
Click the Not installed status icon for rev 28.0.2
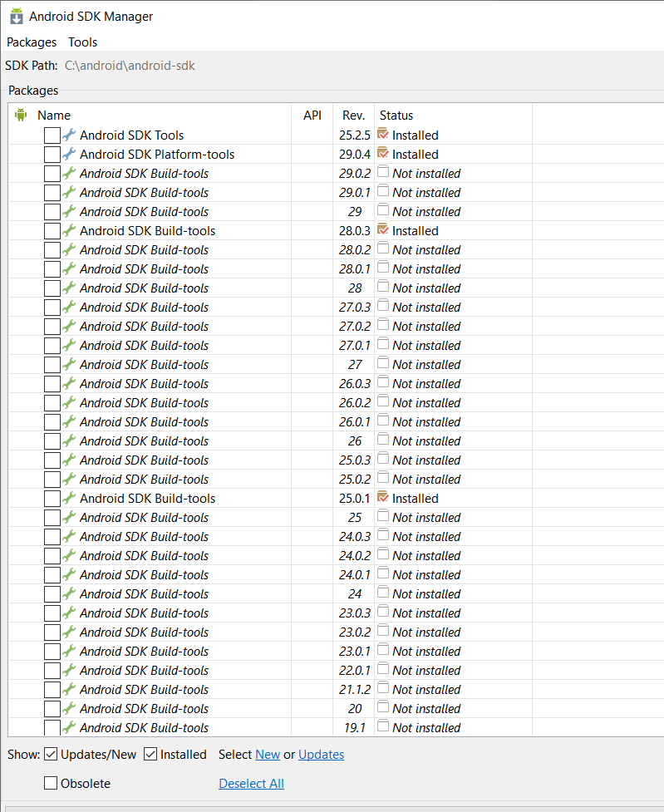click(383, 248)
